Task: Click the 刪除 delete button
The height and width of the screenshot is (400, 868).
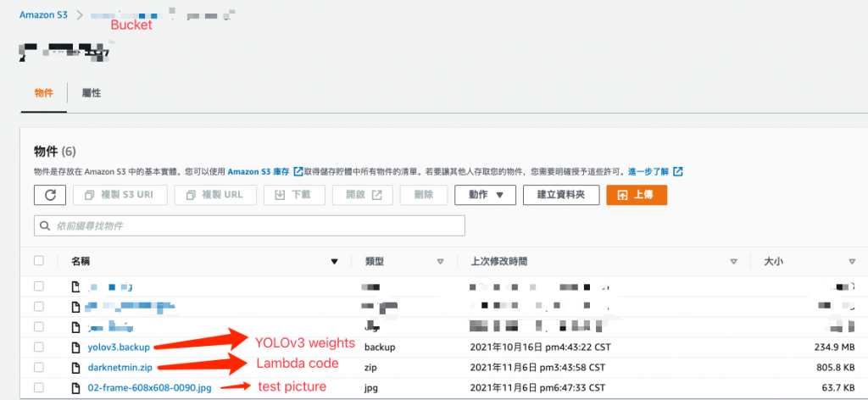Action: click(424, 195)
